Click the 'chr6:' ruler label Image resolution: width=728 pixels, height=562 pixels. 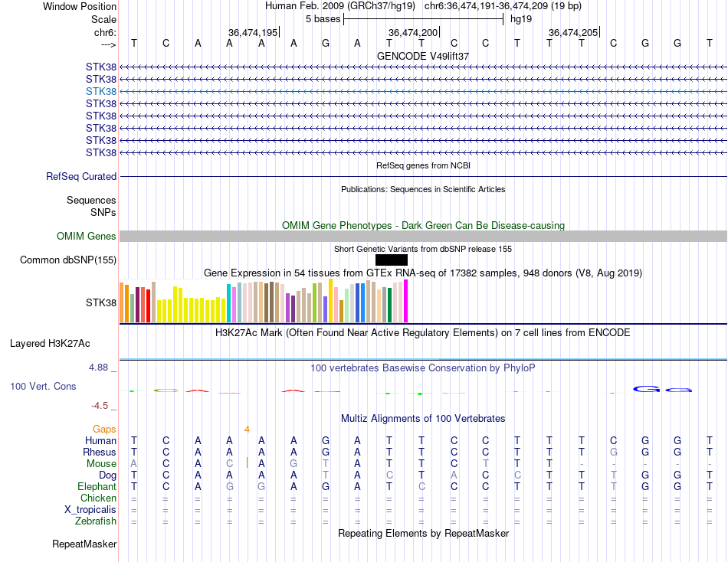pos(105,32)
